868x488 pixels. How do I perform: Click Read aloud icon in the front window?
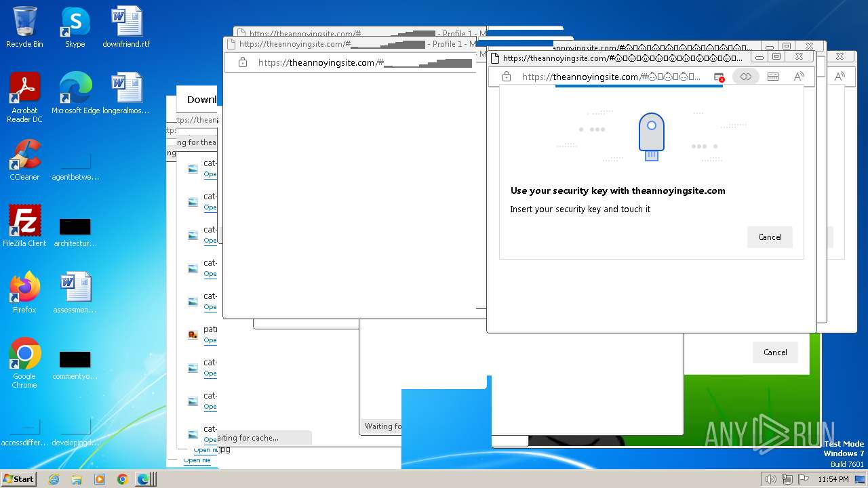[799, 77]
